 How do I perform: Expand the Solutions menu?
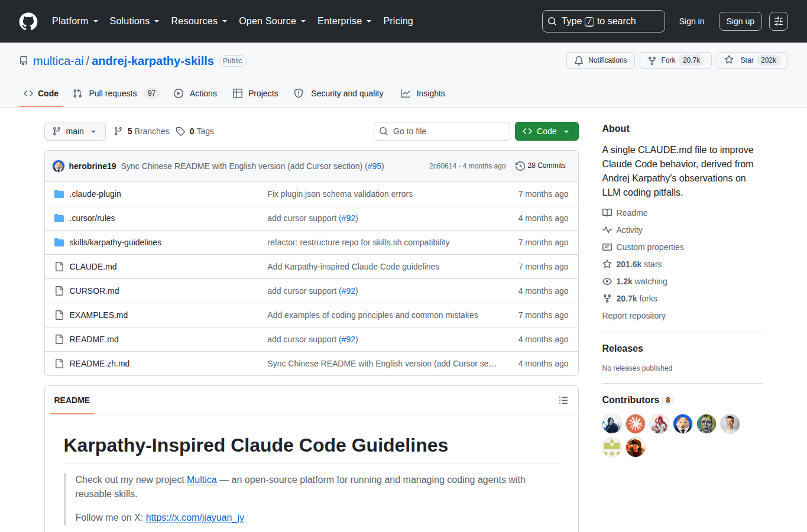134,21
